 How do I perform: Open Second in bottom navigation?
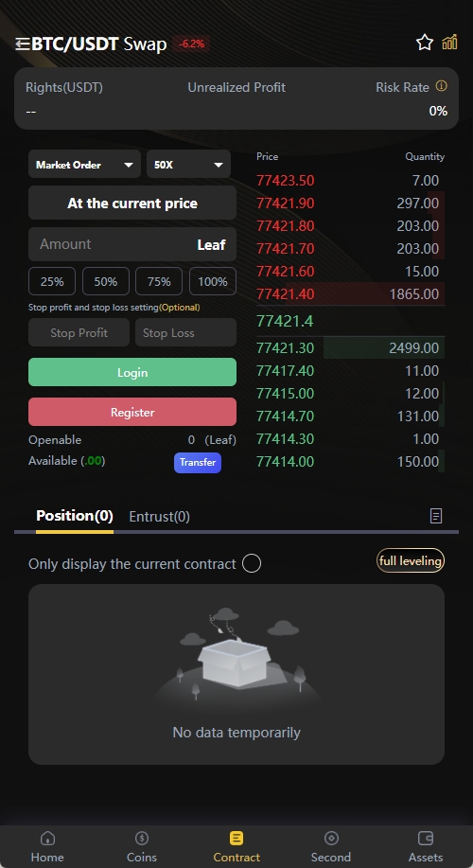[x=331, y=847]
